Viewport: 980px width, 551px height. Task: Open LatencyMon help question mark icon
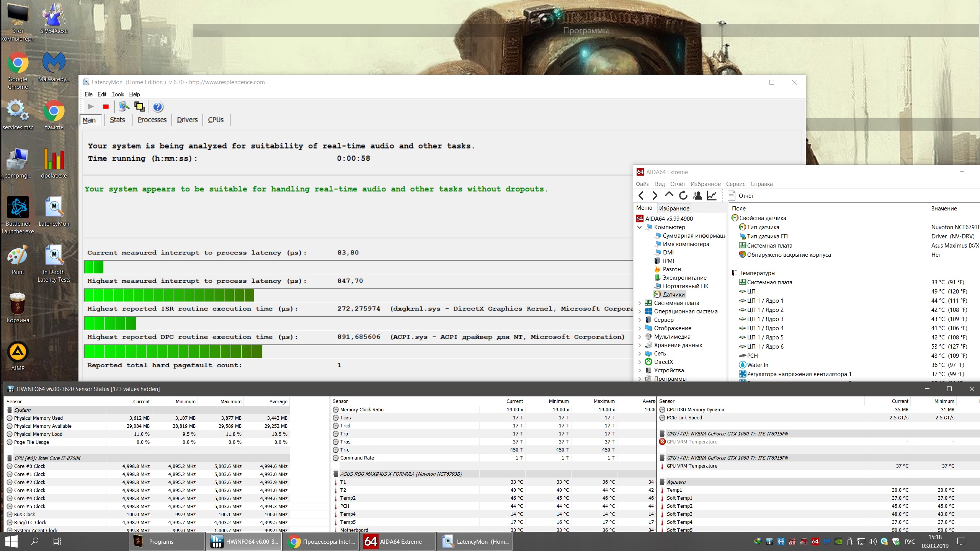pos(158,107)
